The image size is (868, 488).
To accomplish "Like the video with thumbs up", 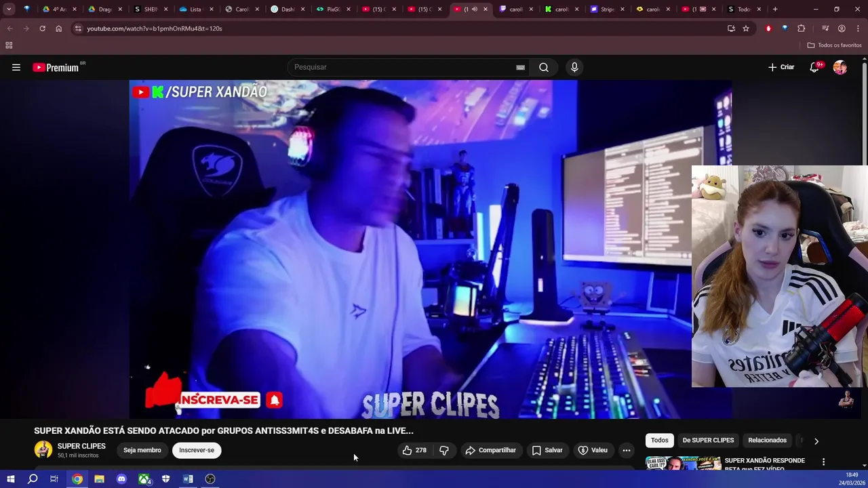I will (414, 450).
